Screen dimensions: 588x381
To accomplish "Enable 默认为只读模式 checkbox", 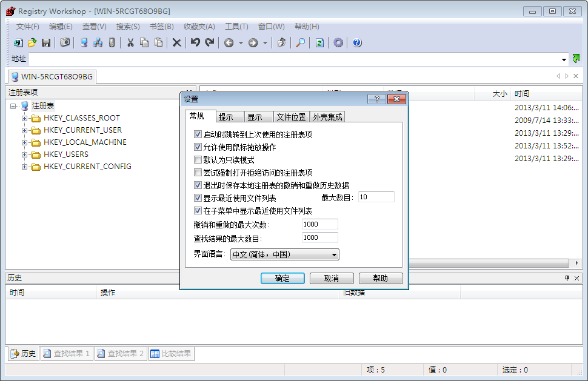I will (x=198, y=159).
